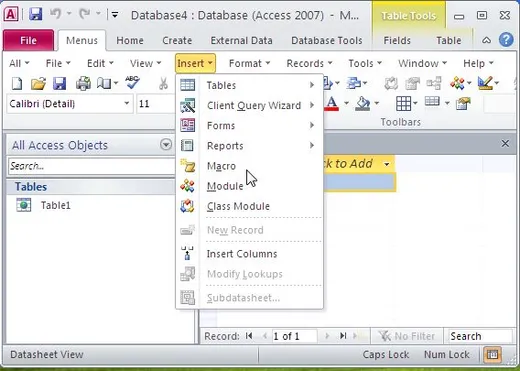Image resolution: width=520 pixels, height=371 pixels.
Task: Click the Undo icon in Quick Access Toolbar
Action: coord(56,14)
